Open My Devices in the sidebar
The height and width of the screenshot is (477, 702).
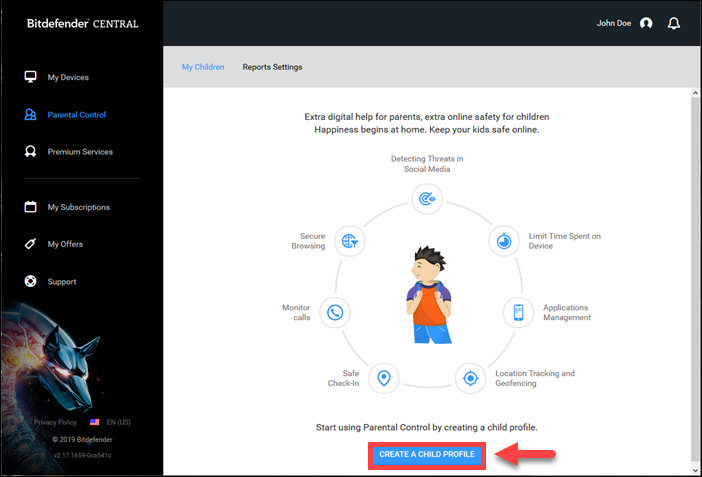coord(68,77)
